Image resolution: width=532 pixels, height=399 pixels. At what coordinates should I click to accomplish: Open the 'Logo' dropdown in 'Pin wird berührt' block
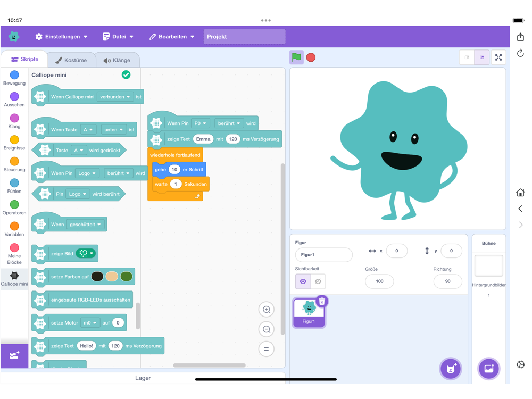pyautogui.click(x=78, y=194)
